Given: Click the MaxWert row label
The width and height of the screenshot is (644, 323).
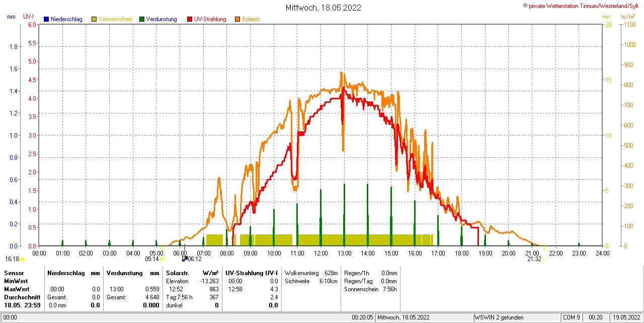Looking at the screenshot, I should point(17,289).
